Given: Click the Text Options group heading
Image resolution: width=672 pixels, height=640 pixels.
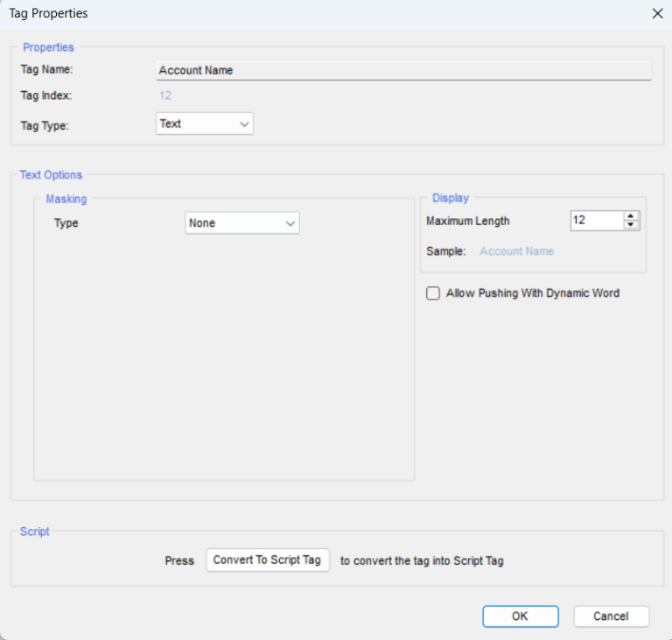Looking at the screenshot, I should (x=51, y=175).
